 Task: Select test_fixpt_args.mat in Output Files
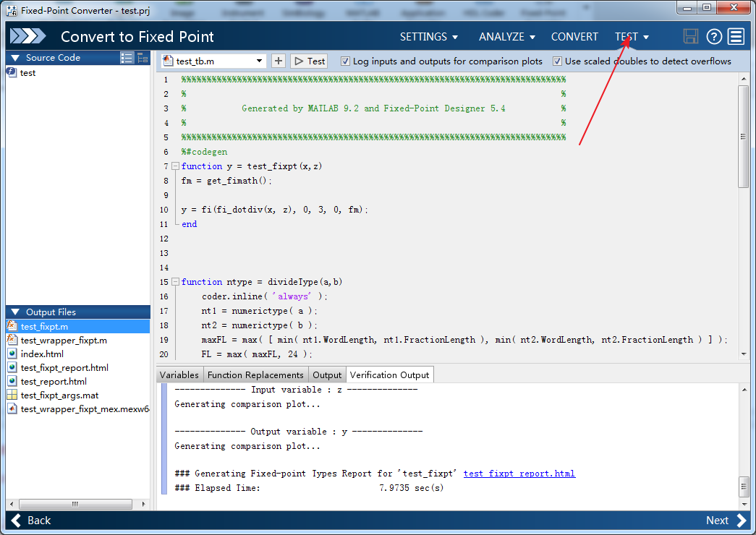tap(59, 395)
